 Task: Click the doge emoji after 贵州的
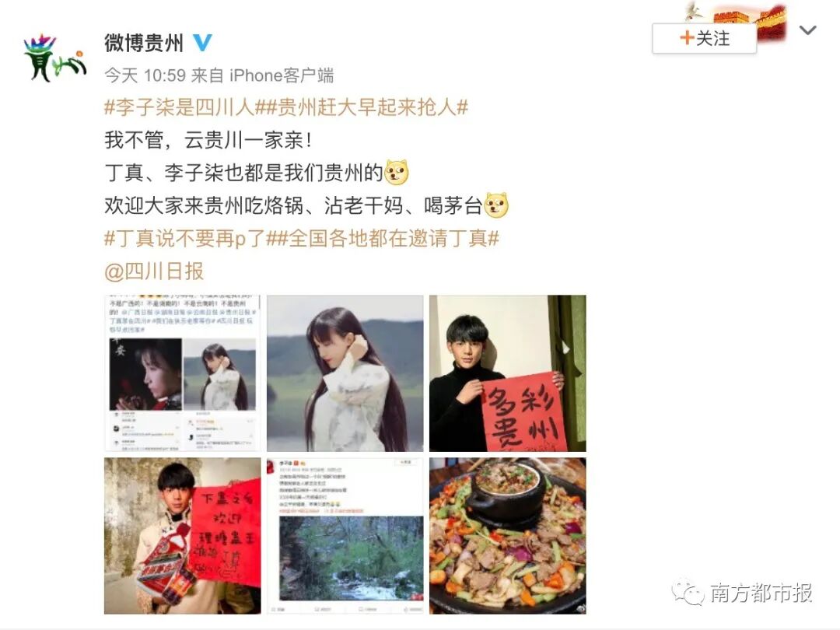click(397, 173)
